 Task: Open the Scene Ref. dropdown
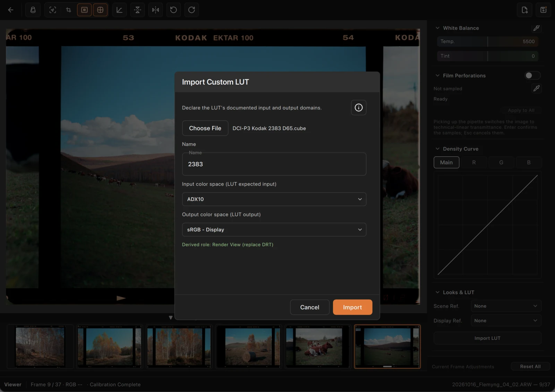click(x=506, y=306)
